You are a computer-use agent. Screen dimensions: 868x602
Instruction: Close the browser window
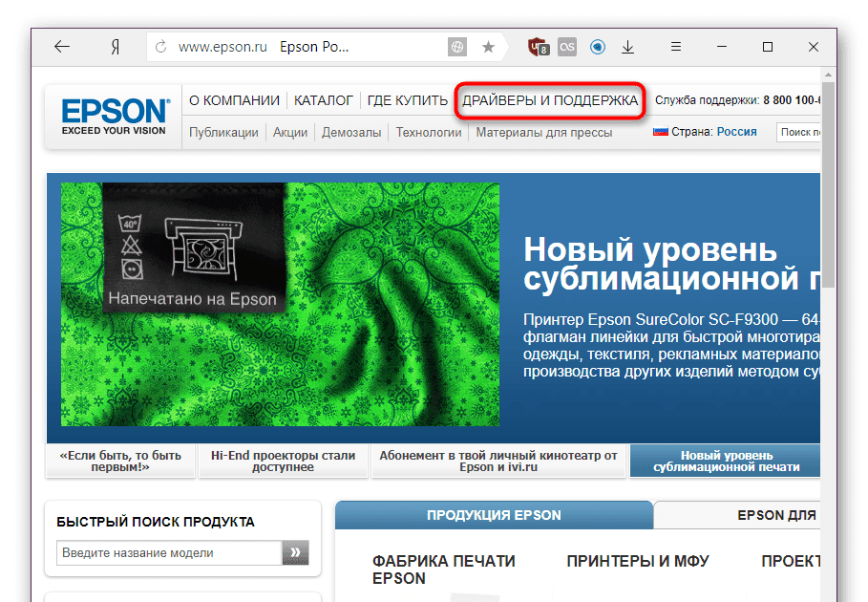814,47
